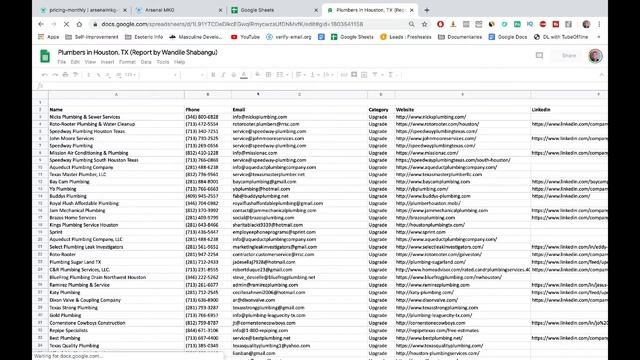Screen dimensions: 640x360
Task: Open the Leads : Freshsales bookmark
Action: [x=406, y=37]
